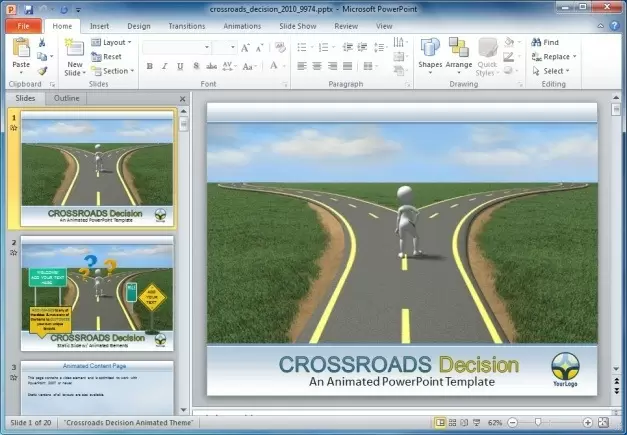
Task: Fit slide to current window
Action: coord(604,423)
